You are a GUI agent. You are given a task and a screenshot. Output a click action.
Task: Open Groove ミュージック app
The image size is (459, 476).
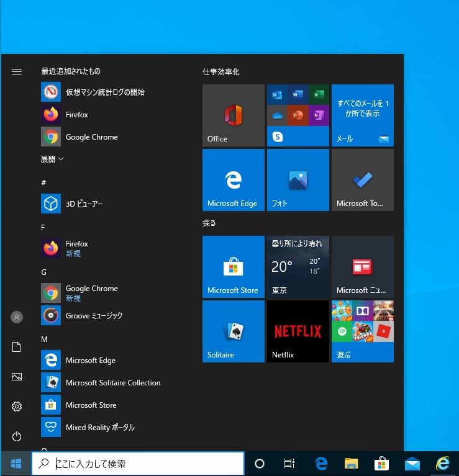click(105, 315)
